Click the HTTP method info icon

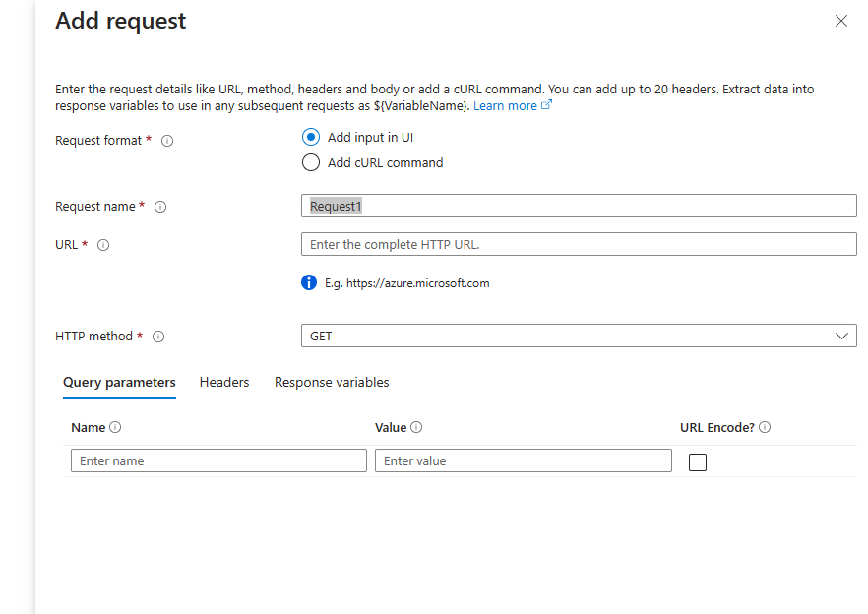pos(158,337)
